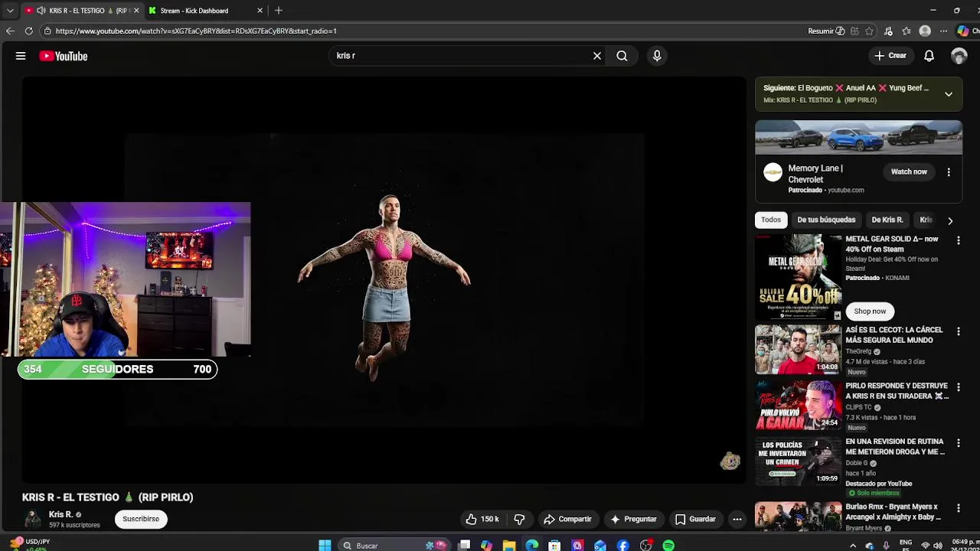Open browser profile avatar
Viewport: 980px width, 551px height.
tap(925, 31)
